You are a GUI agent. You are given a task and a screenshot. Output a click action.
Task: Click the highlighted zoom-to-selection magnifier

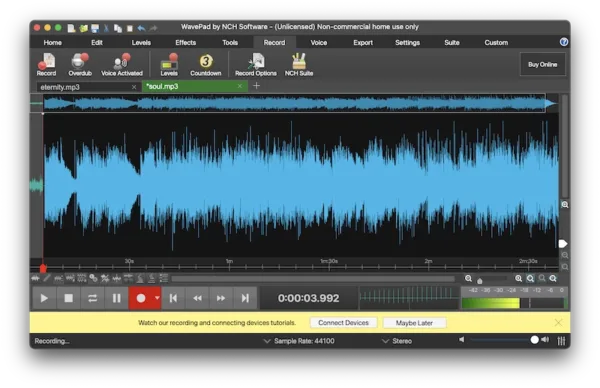pyautogui.click(x=530, y=279)
